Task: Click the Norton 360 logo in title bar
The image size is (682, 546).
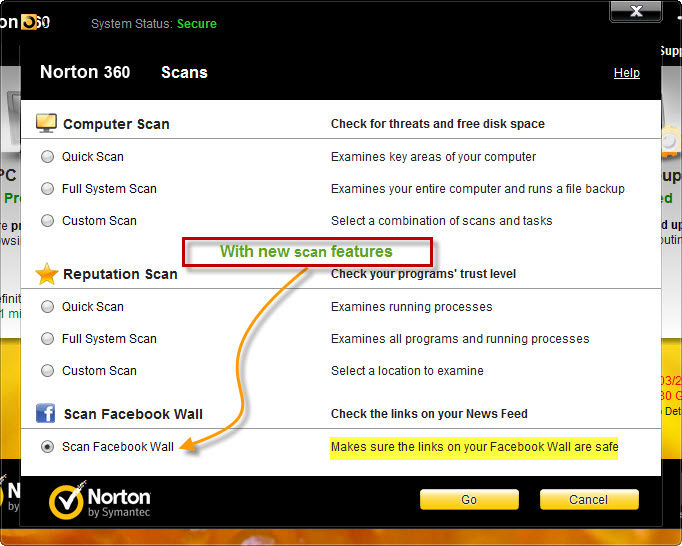Action: [24, 22]
